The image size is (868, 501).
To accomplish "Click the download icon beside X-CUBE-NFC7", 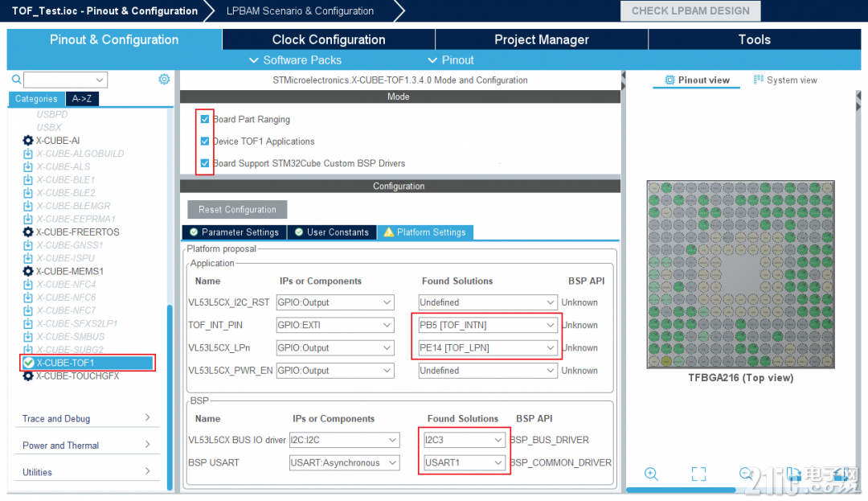I will click(27, 310).
